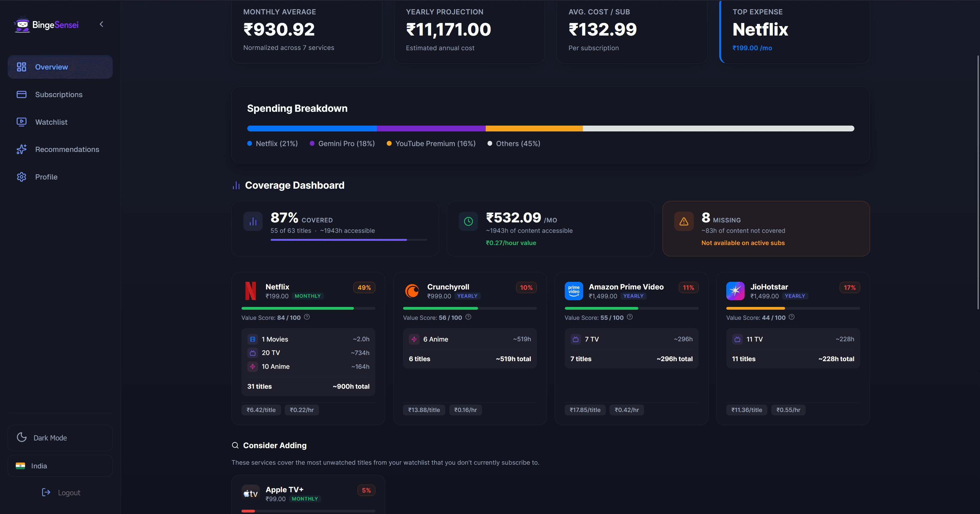The height and width of the screenshot is (514, 980).
Task: Click the ₹17.85/title chip on Amazon
Action: (585, 410)
